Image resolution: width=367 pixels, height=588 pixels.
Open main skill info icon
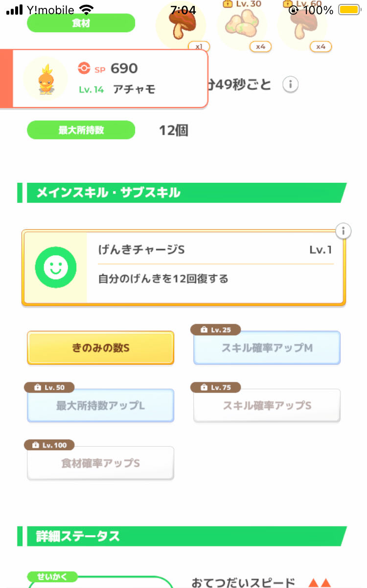pyautogui.click(x=344, y=231)
